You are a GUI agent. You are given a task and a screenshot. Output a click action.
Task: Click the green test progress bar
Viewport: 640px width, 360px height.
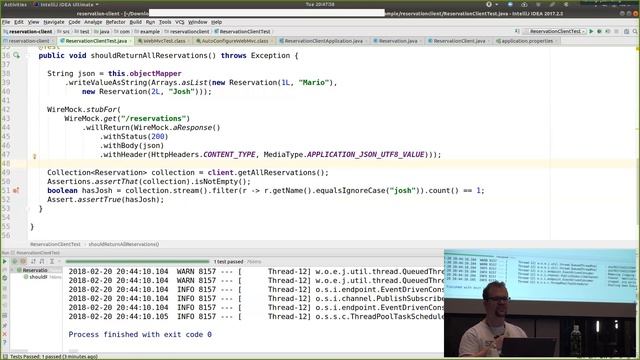coord(137,261)
